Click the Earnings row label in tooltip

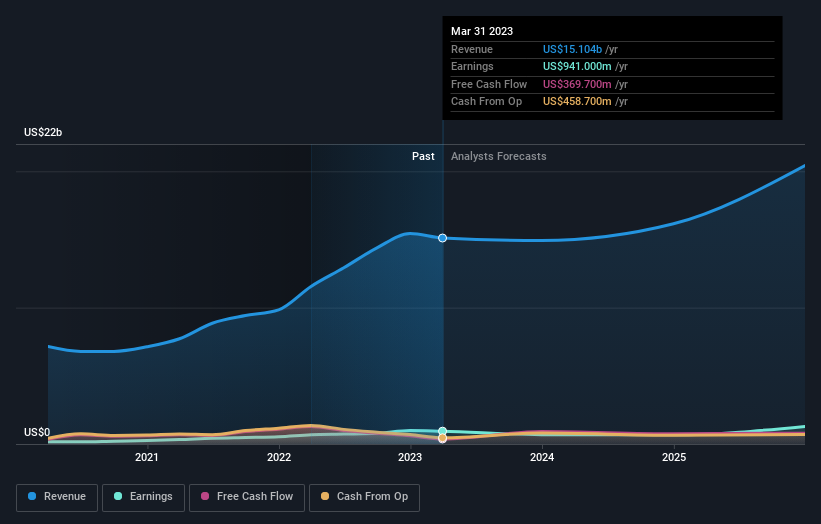click(x=472, y=66)
